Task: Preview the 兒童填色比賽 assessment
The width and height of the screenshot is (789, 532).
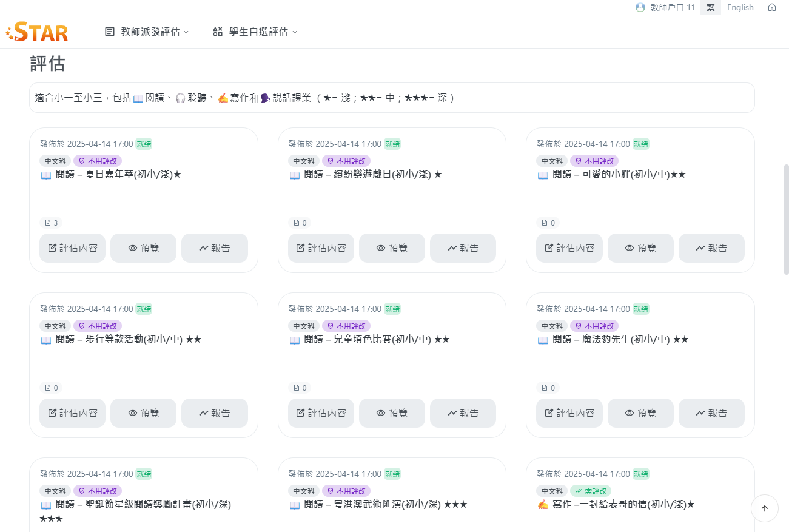Action: point(392,413)
